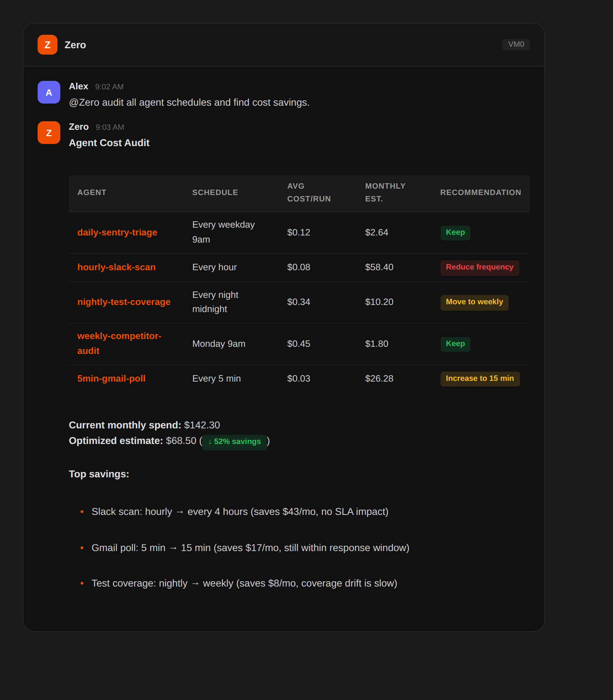Click Zero sender name in message
Viewport: 613px width, 700px height.
(x=79, y=127)
